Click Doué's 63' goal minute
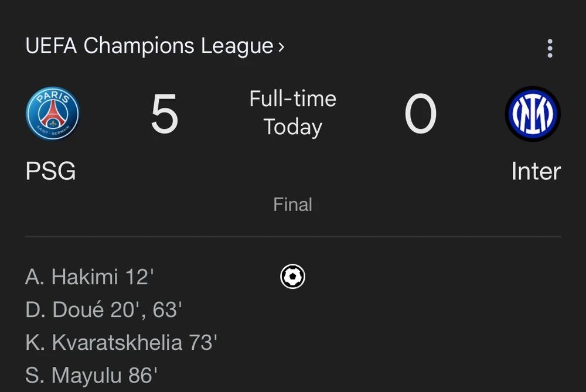 pyautogui.click(x=167, y=310)
